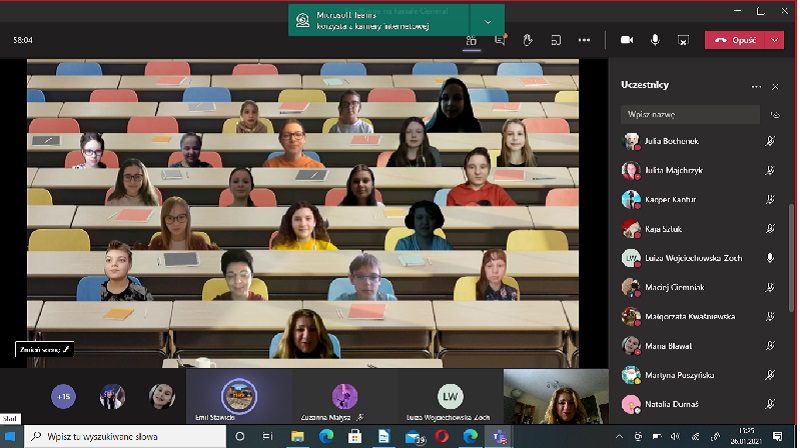Click muted mic icon for Maria Bławat
The image size is (800, 448).
click(x=770, y=346)
